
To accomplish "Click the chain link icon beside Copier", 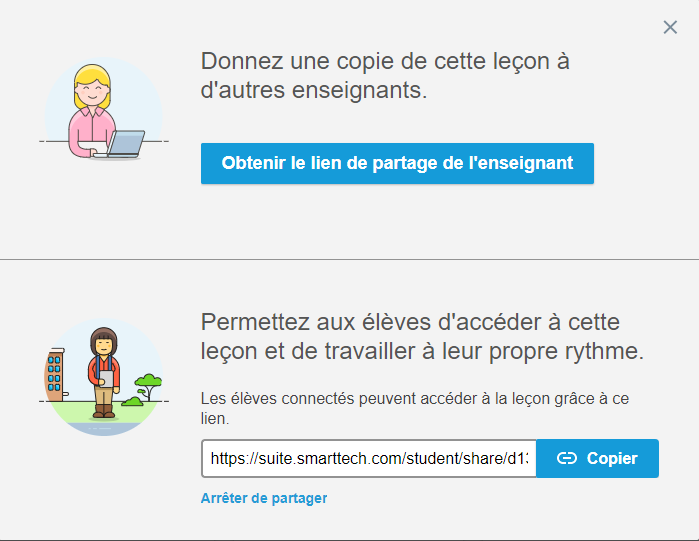I will tap(567, 458).
